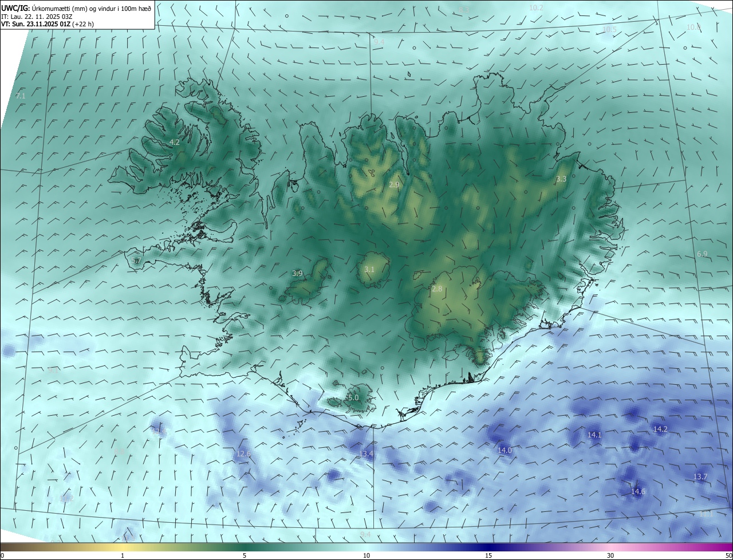Screen dimensions: 733x560
Task: Click the 14.0 value label on the map
Action: (x=505, y=450)
